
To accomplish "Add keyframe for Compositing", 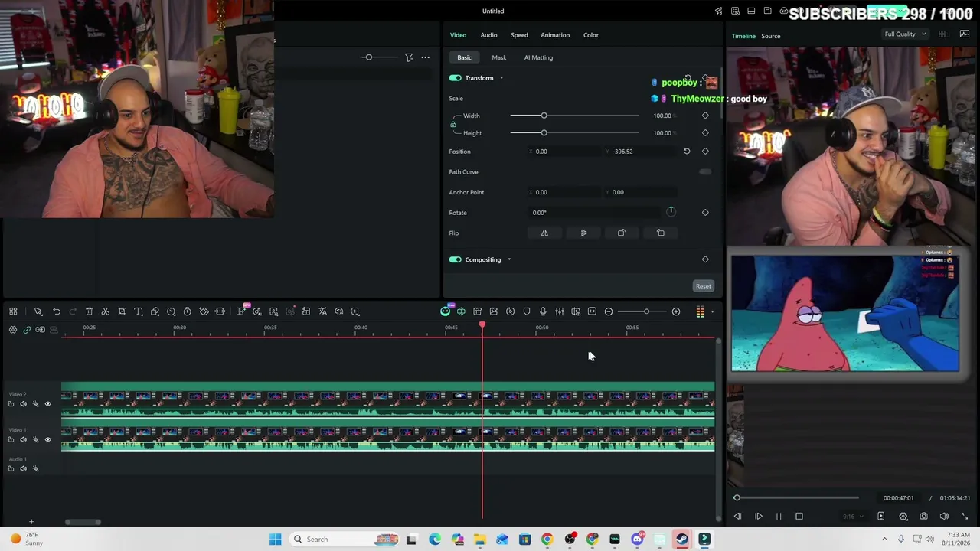I will [705, 259].
